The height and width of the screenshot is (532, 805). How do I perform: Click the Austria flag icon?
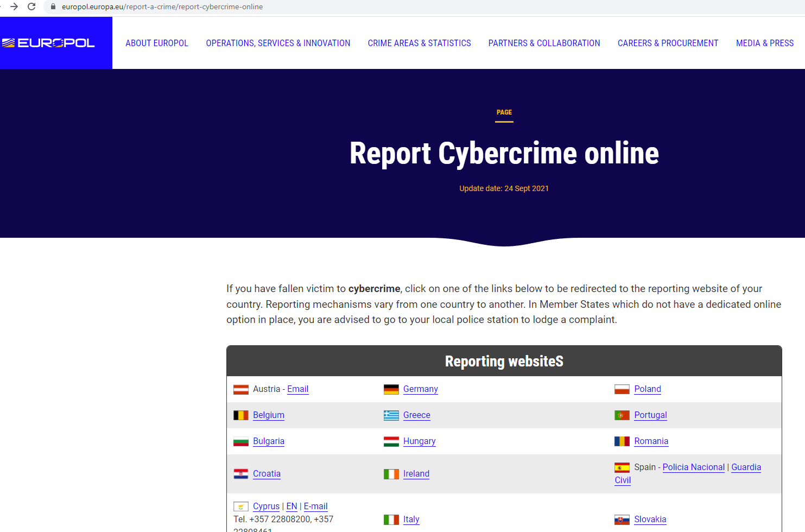coord(241,389)
